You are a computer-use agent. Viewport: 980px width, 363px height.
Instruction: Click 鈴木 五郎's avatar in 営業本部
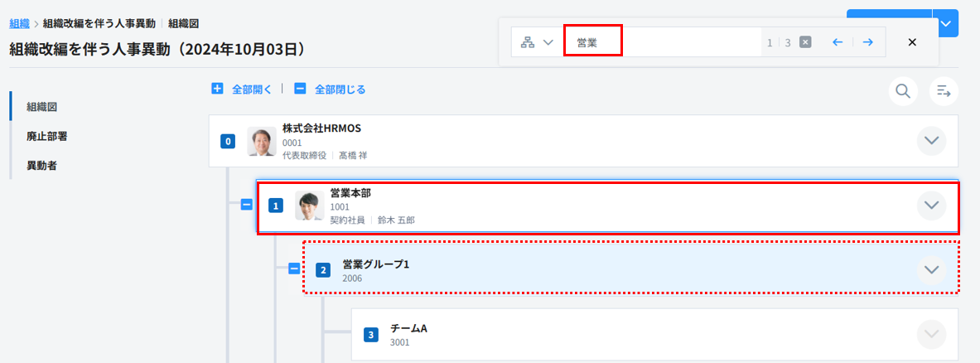(309, 206)
